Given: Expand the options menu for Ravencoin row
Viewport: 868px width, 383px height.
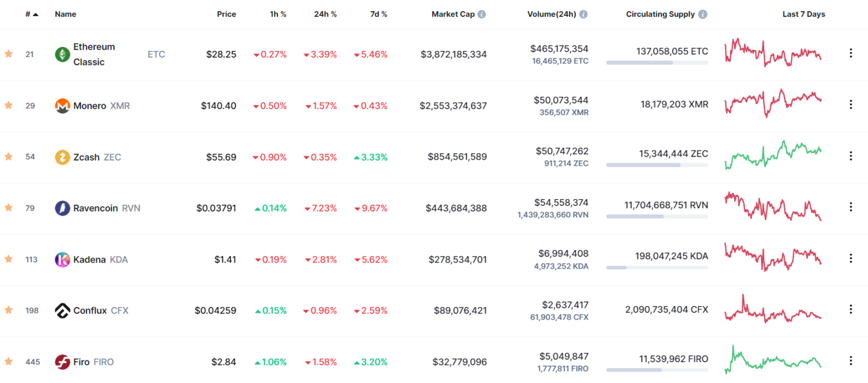Looking at the screenshot, I should coord(850,207).
